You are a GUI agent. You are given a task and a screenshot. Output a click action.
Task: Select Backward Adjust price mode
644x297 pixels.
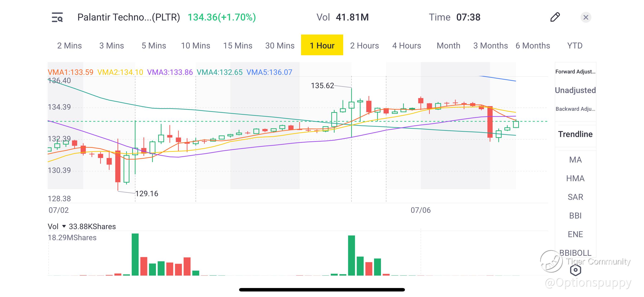point(575,109)
